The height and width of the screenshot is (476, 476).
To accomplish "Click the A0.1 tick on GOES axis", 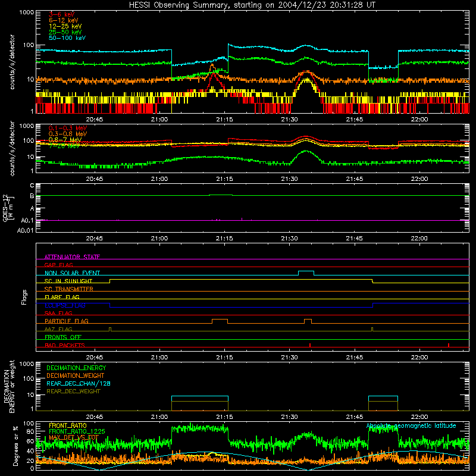I will coord(27,220).
